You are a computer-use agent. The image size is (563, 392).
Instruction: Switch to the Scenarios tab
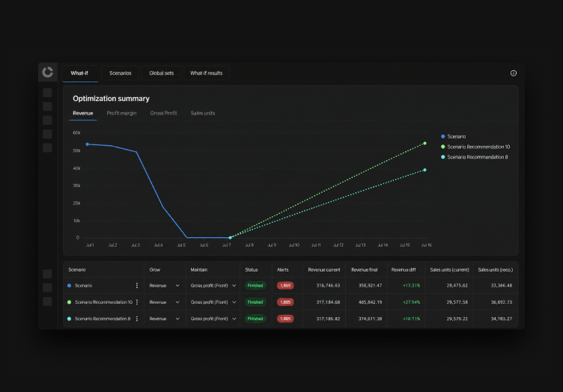click(121, 73)
